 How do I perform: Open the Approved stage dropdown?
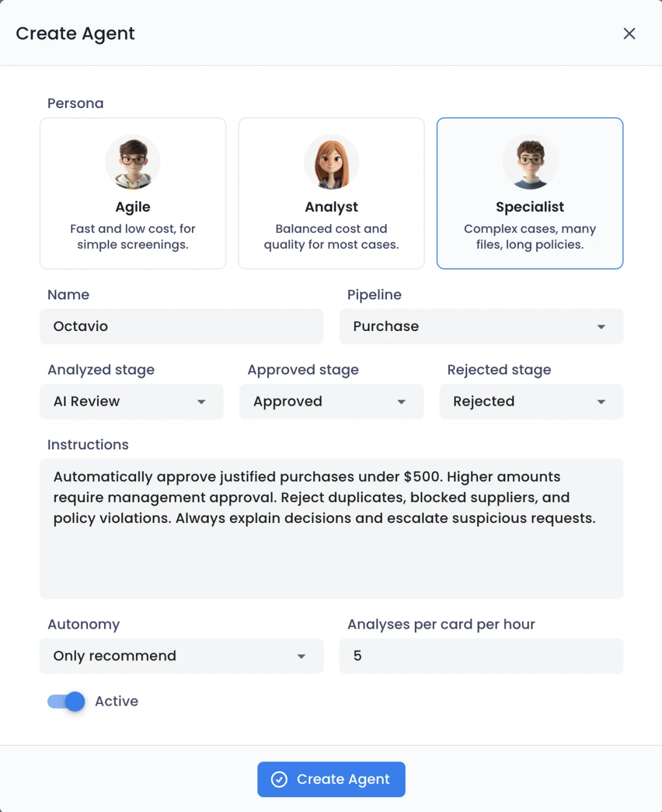(332, 401)
